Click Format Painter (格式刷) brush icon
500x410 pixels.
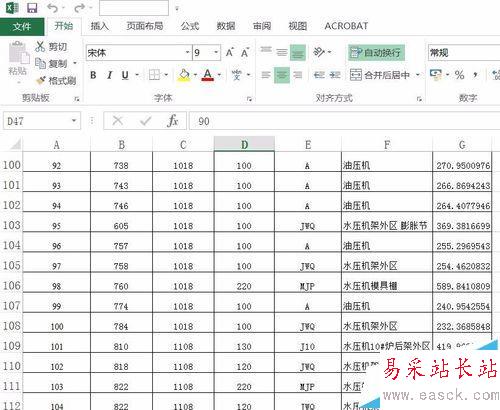41,80
